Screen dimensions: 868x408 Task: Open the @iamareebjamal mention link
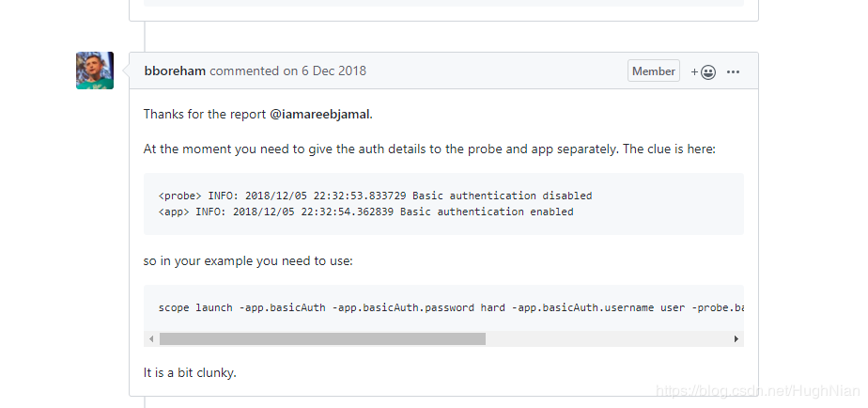pyautogui.click(x=319, y=114)
